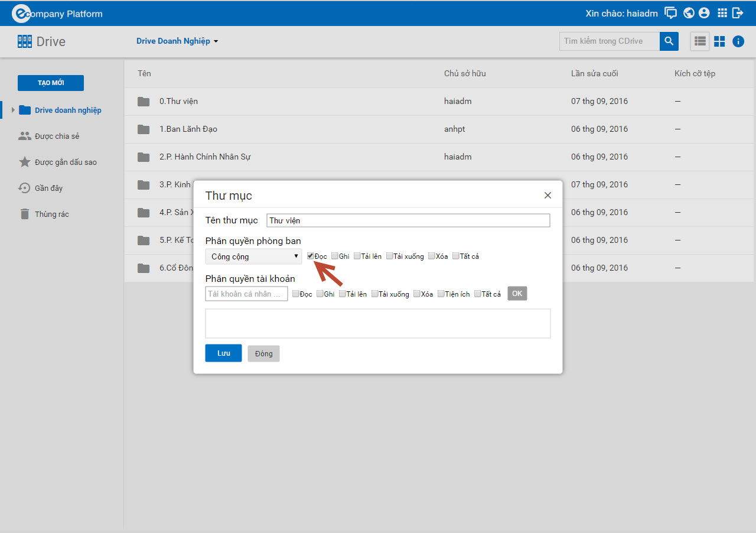Open folder name 1.Ban Lãnh Đạo
The height and width of the screenshot is (533, 756).
point(188,129)
